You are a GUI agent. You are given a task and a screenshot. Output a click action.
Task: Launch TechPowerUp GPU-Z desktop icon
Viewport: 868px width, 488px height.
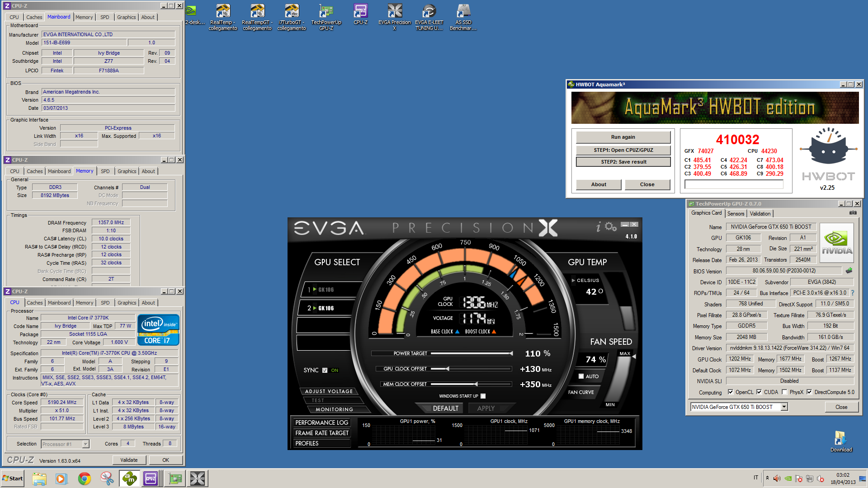326,17
